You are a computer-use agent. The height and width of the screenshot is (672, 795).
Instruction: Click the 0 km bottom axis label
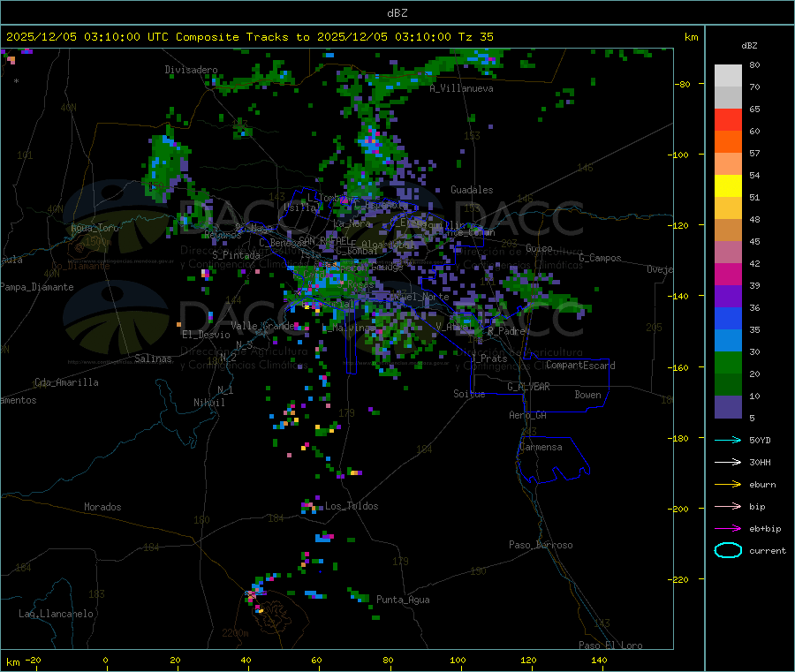105,660
